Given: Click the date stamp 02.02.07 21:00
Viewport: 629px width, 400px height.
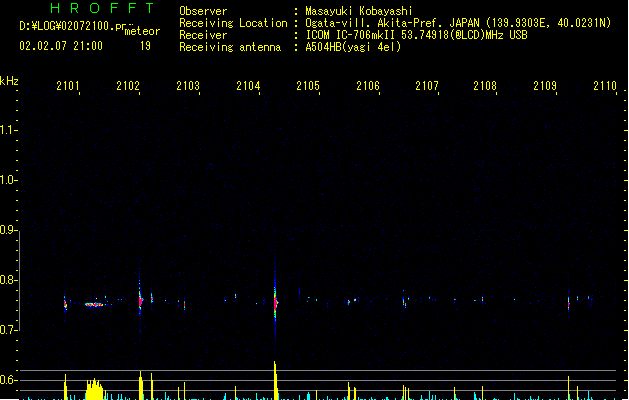Looking at the screenshot, I should point(61,46).
